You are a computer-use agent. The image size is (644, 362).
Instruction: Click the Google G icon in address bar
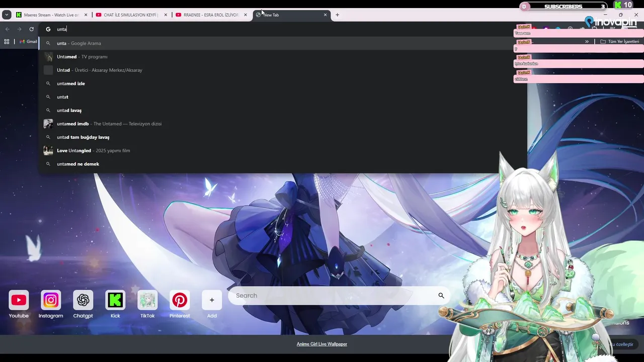(x=48, y=29)
